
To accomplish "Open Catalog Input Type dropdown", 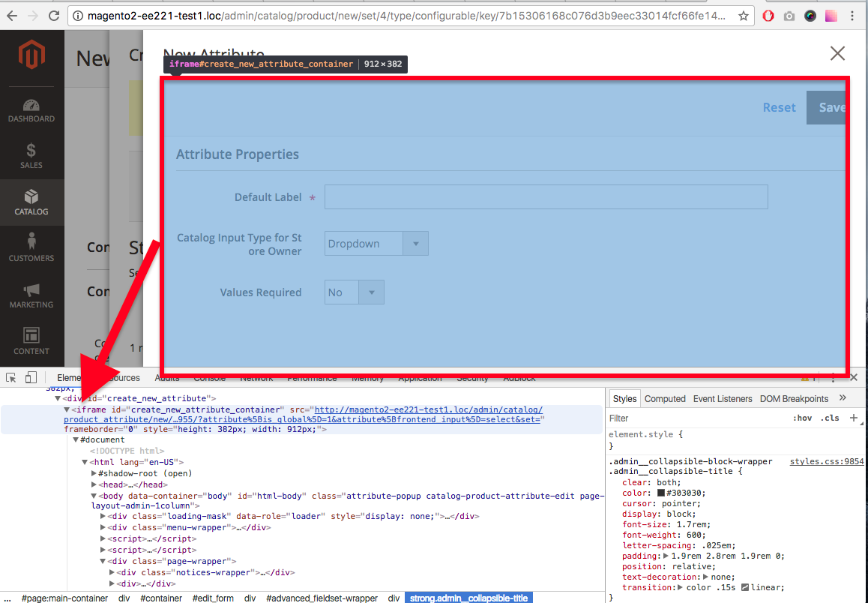I will (x=376, y=244).
